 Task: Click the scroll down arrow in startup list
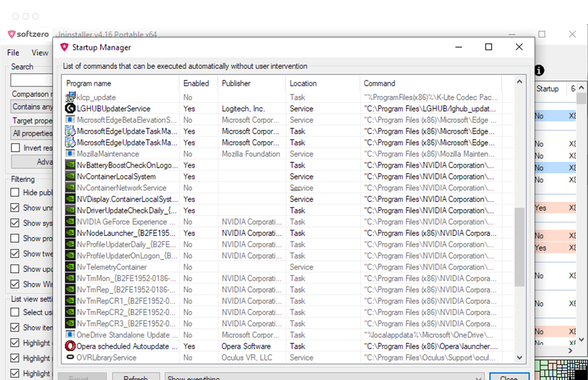pyautogui.click(x=519, y=357)
